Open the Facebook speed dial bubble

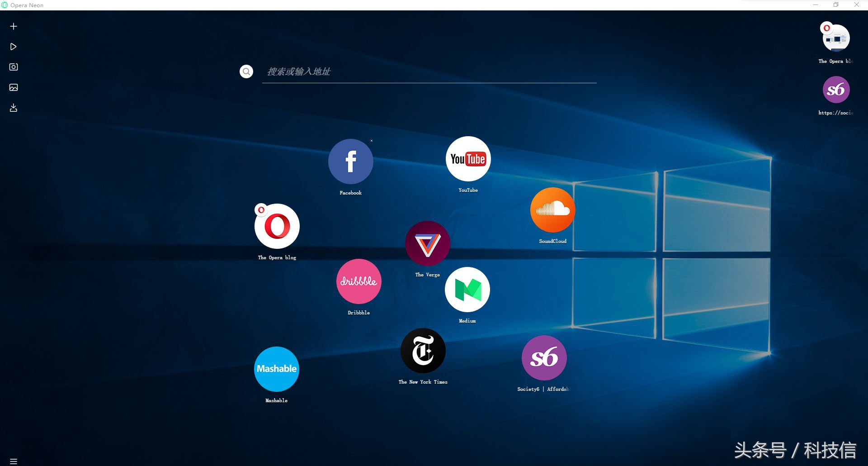point(351,162)
